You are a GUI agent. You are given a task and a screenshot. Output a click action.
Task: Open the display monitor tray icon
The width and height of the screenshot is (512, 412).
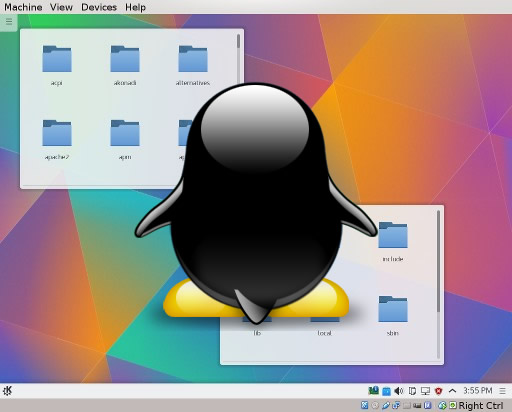425,391
